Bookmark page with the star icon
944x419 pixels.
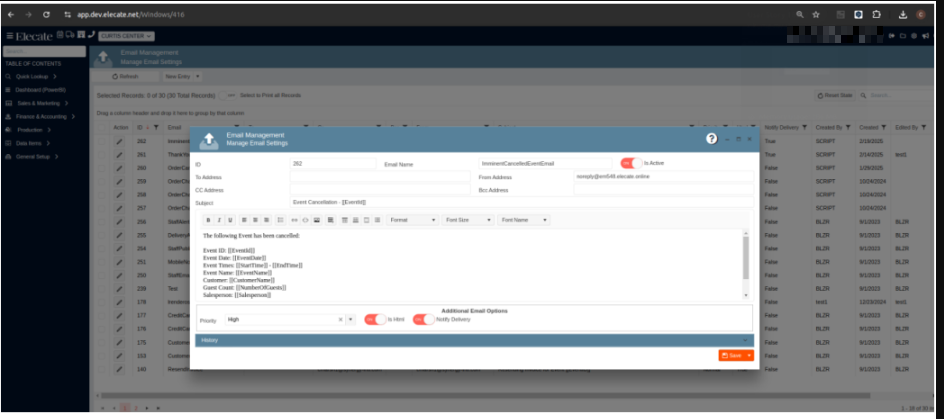click(816, 15)
